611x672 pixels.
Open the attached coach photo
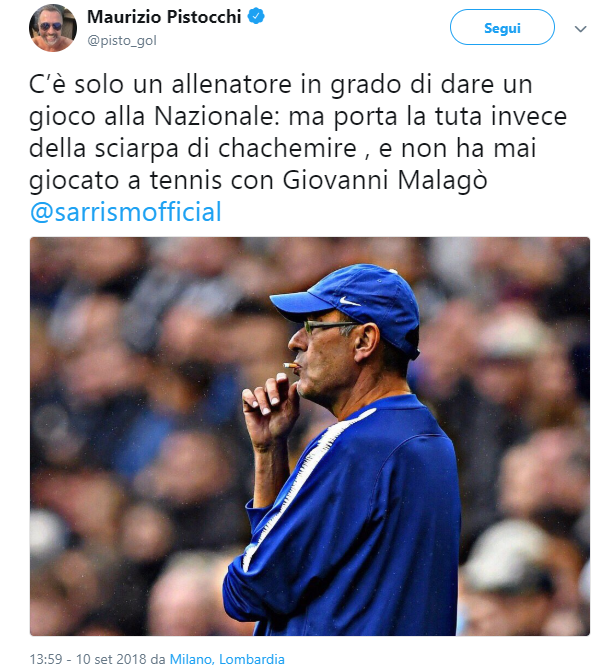(x=310, y=436)
